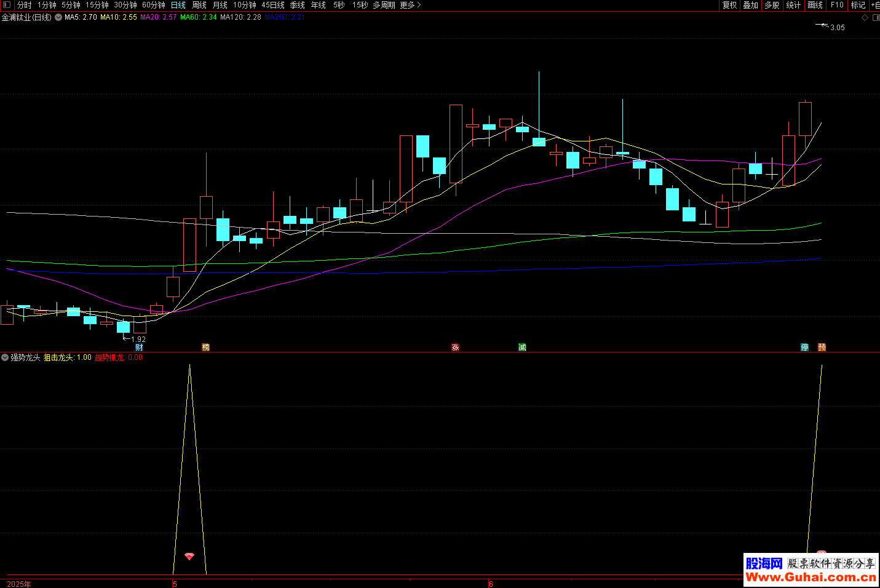Click the MA250 label
This screenshot has width=880, height=588.
pyautogui.click(x=285, y=17)
